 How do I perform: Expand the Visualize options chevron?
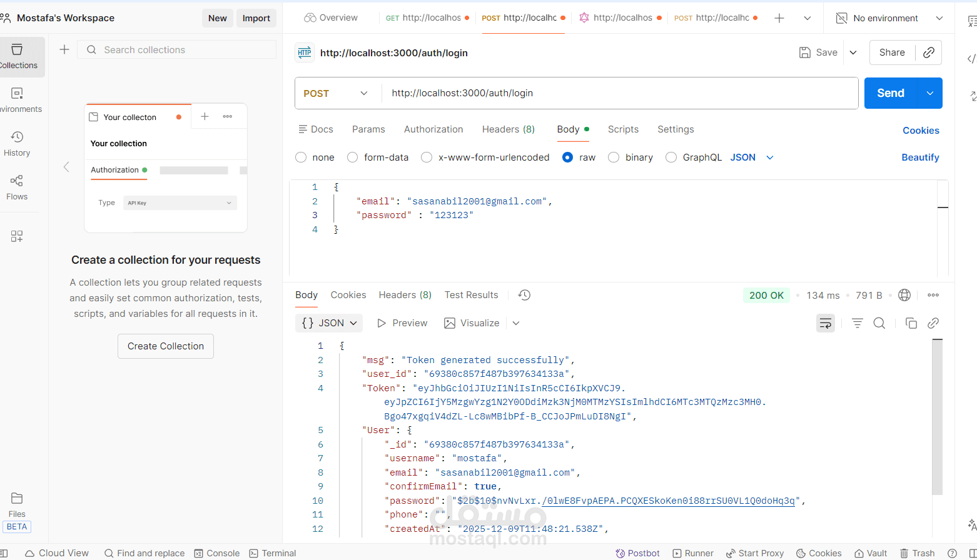click(516, 323)
